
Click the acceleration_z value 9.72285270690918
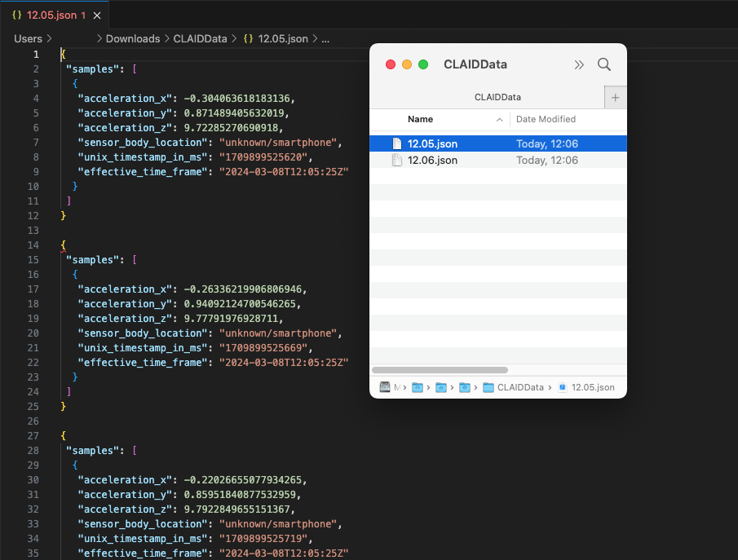[x=231, y=127]
